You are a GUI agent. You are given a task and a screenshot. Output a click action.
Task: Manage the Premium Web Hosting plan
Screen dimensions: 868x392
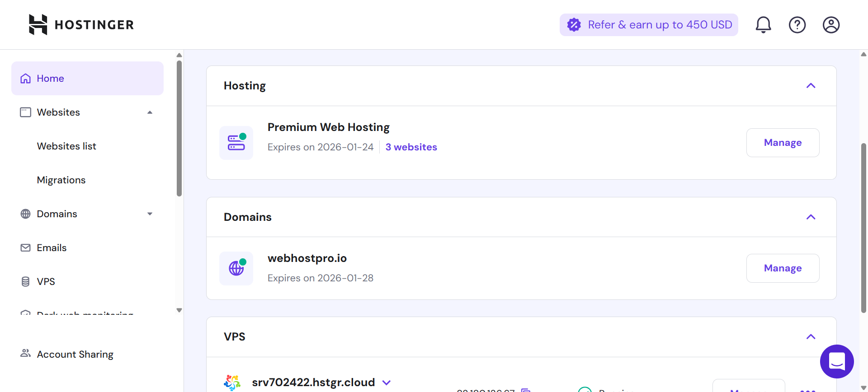point(783,143)
